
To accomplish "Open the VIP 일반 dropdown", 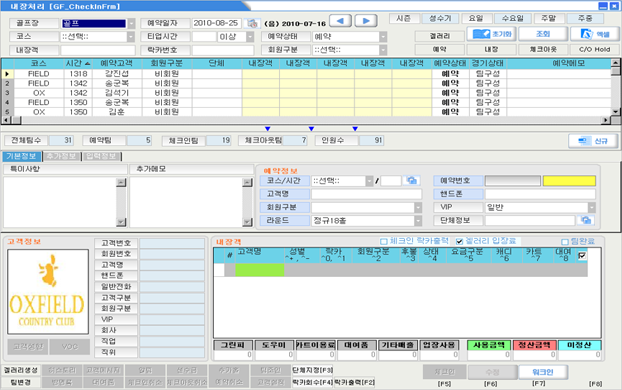I will (x=592, y=207).
